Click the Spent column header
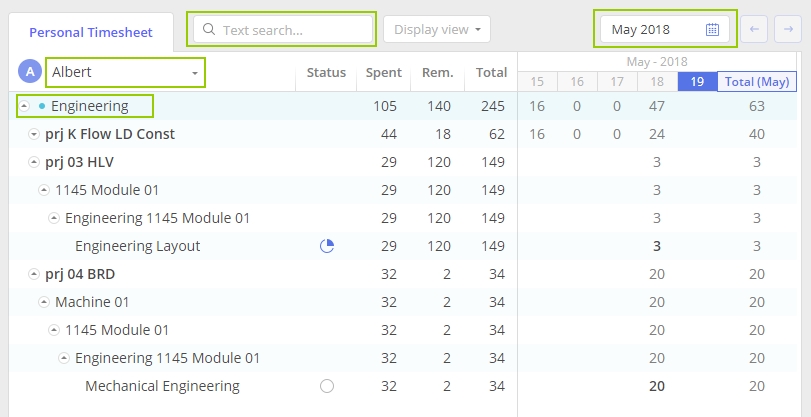 pyautogui.click(x=384, y=73)
